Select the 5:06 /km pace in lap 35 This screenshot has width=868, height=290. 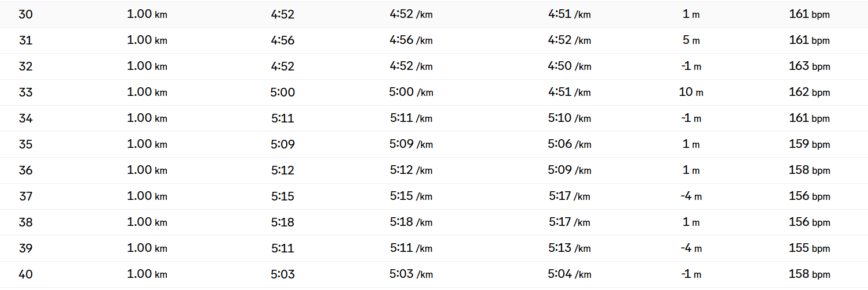click(x=570, y=144)
